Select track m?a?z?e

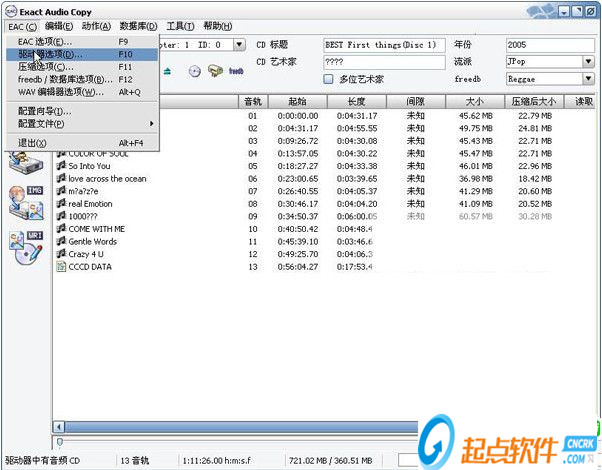[83, 191]
